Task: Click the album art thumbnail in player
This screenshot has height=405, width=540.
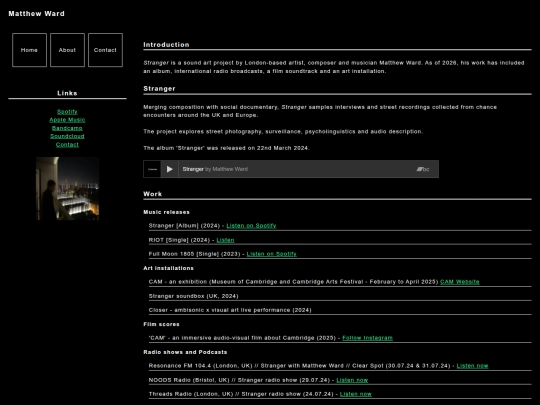Action: pyautogui.click(x=152, y=169)
